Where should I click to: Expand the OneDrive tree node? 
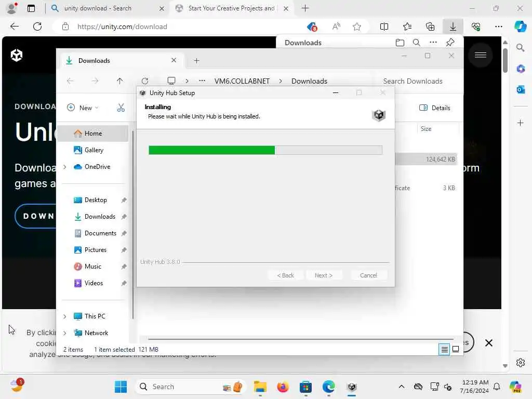[65, 167]
